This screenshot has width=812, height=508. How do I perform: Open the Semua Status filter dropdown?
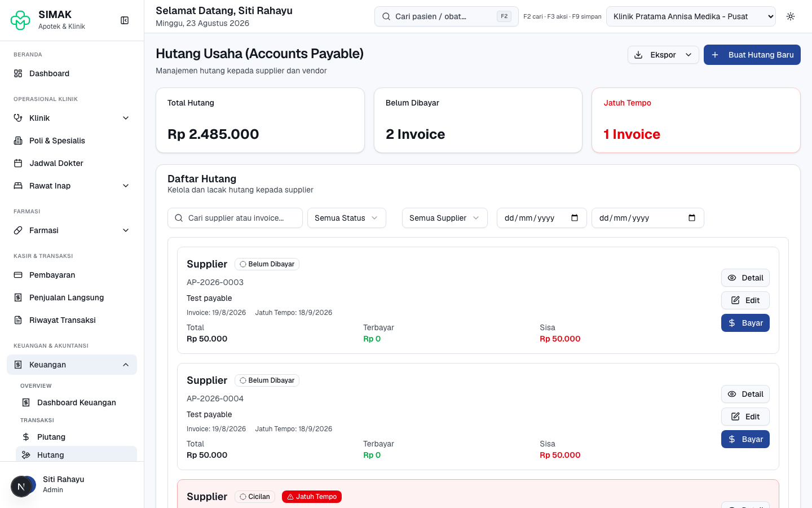[x=347, y=218]
